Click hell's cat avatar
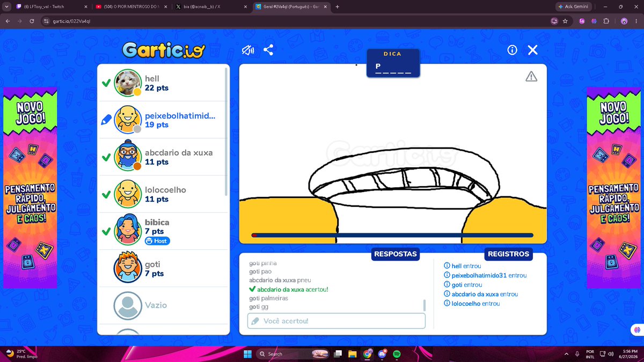Screen dimensions: 644x362 pyautogui.click(x=128, y=83)
